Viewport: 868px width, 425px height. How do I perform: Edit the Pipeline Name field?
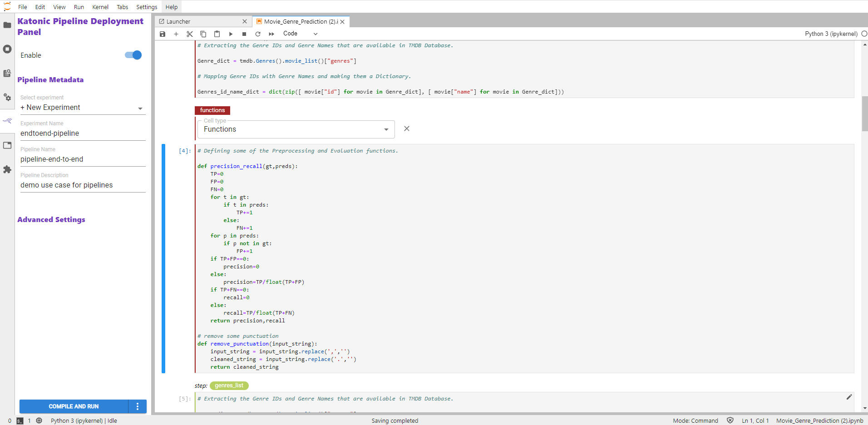(x=83, y=159)
